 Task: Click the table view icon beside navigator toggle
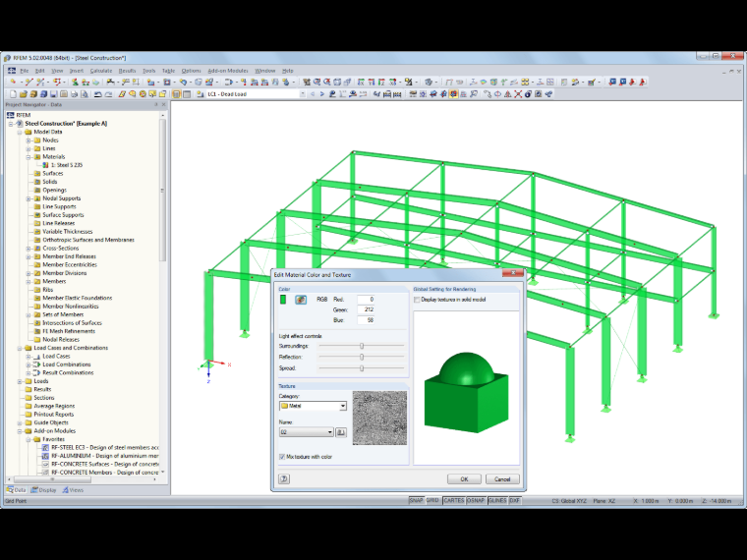pos(187,94)
